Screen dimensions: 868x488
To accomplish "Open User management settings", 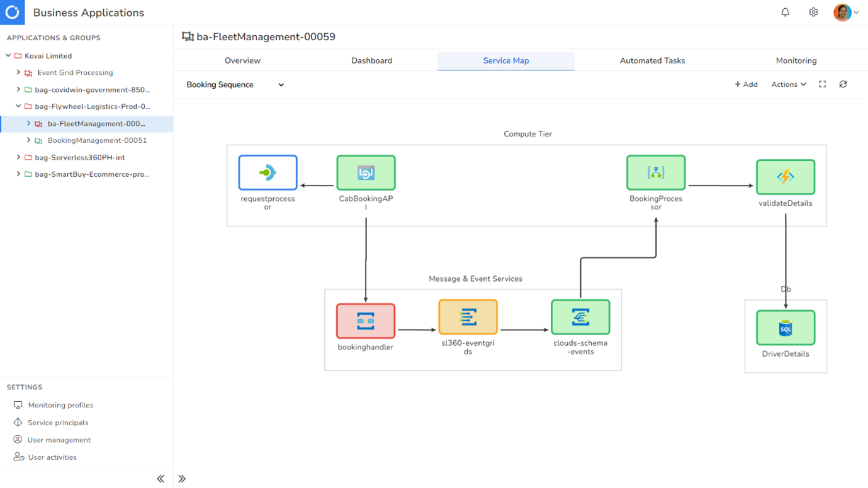I will pos(59,440).
